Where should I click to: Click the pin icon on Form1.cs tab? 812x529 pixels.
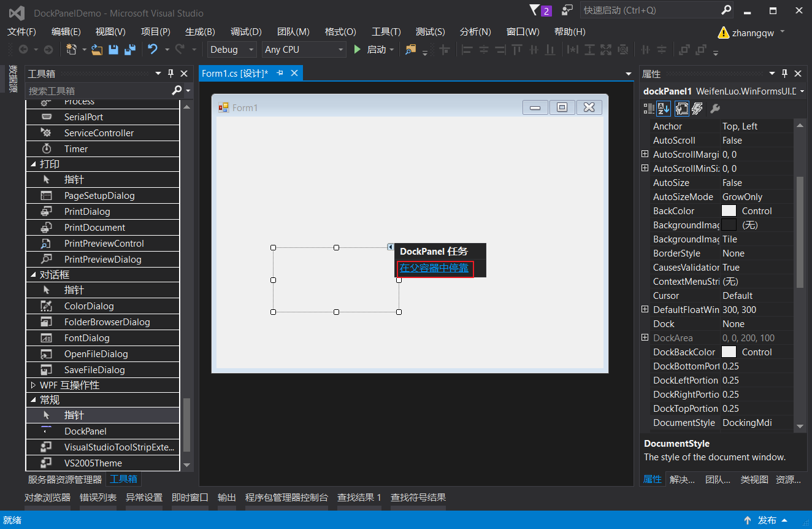(x=280, y=73)
